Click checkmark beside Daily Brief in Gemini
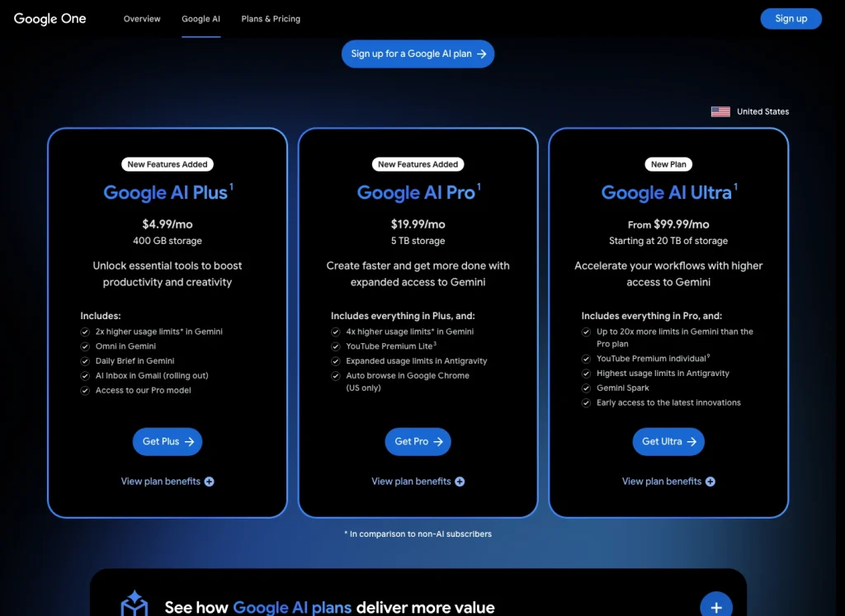Image resolution: width=845 pixels, height=616 pixels. click(85, 360)
